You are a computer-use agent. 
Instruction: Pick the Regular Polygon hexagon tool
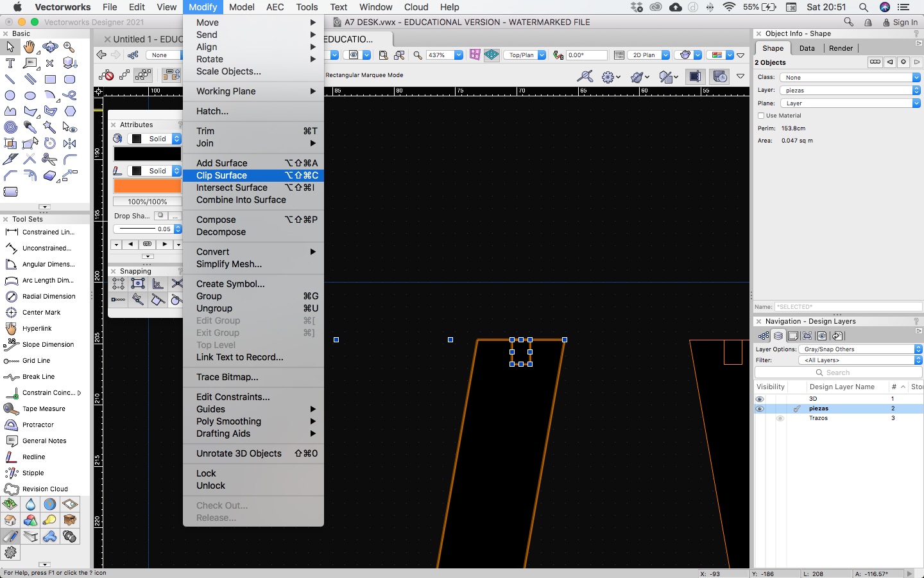click(x=70, y=111)
